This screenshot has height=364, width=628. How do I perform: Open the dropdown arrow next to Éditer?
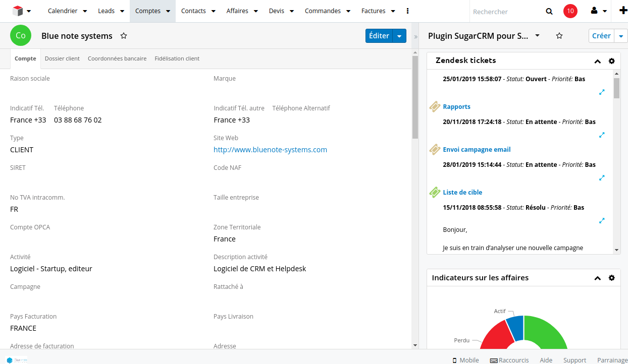click(x=399, y=36)
